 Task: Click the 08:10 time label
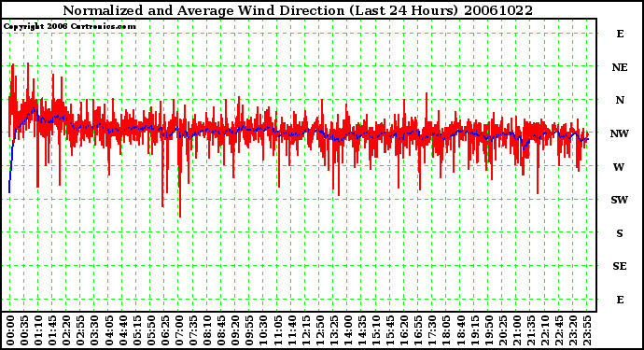pos(207,330)
